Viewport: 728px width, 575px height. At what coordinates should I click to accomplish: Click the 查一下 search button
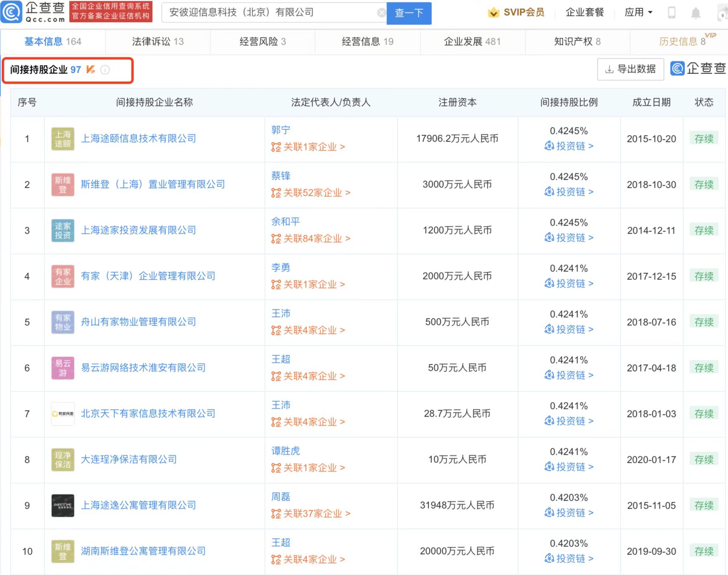pyautogui.click(x=409, y=13)
